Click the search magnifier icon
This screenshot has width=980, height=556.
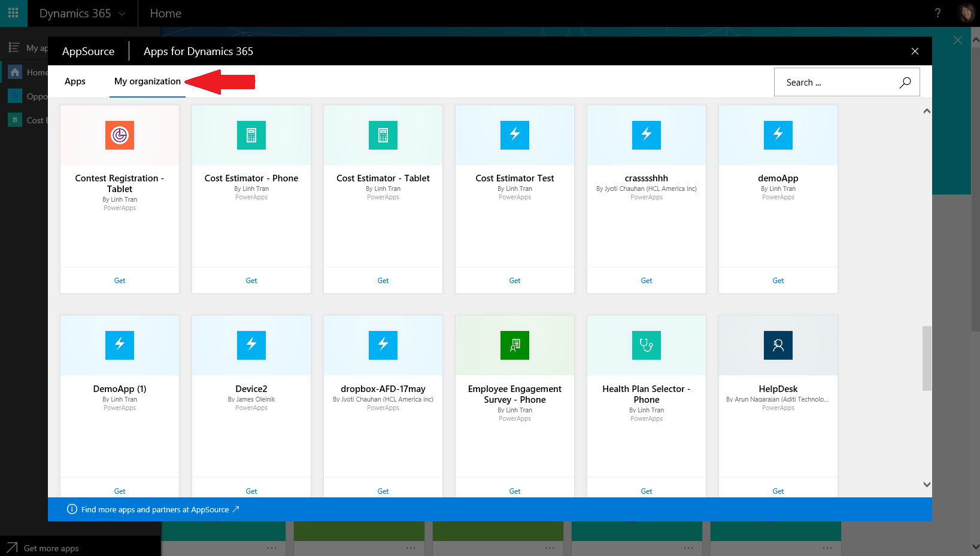(905, 82)
